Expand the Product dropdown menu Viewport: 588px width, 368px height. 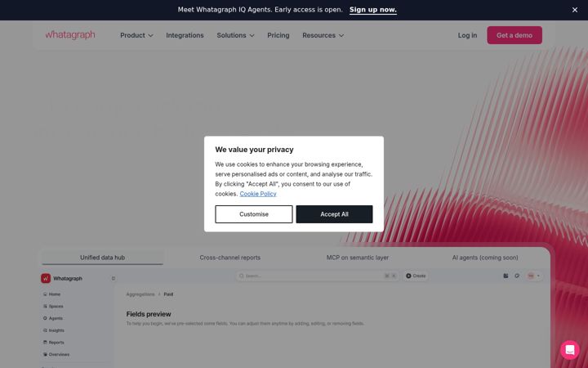[136, 35]
